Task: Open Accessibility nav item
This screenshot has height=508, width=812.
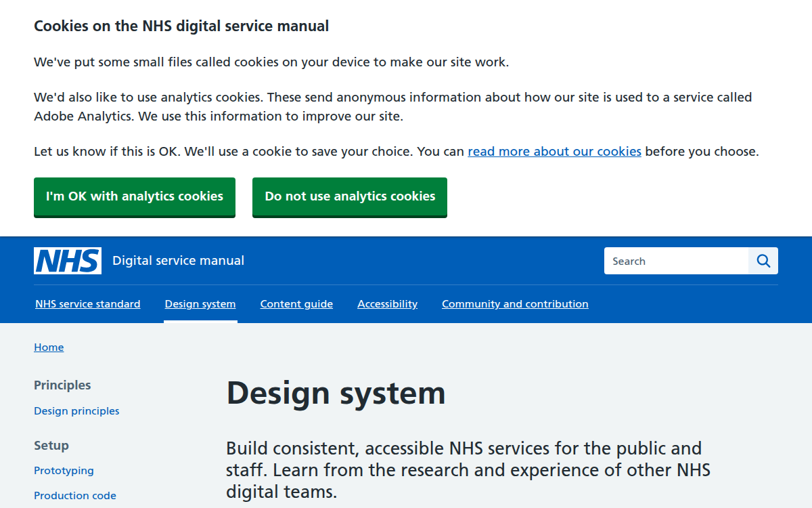Action: (387, 304)
